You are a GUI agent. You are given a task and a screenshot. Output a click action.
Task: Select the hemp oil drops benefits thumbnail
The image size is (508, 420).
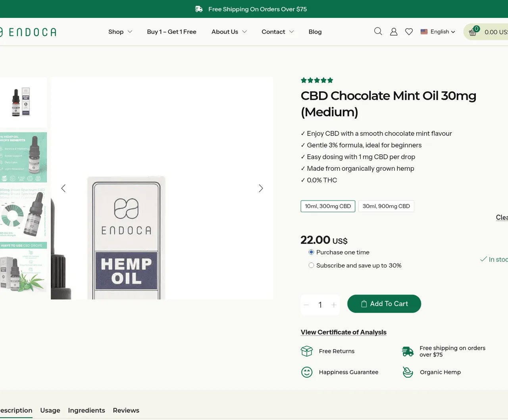[23, 157]
